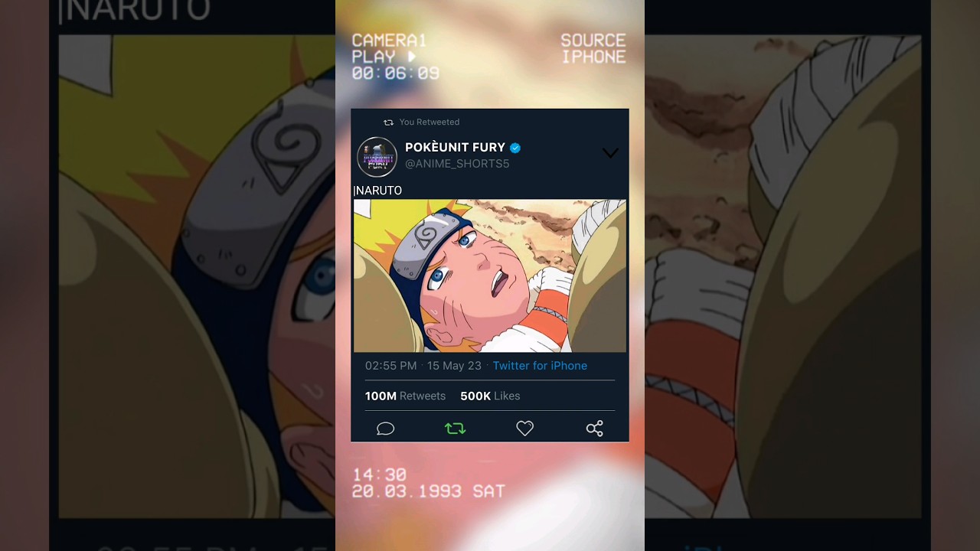The width and height of the screenshot is (980, 551).
Task: Click the PLAY triangle indicator
Action: 412,57
